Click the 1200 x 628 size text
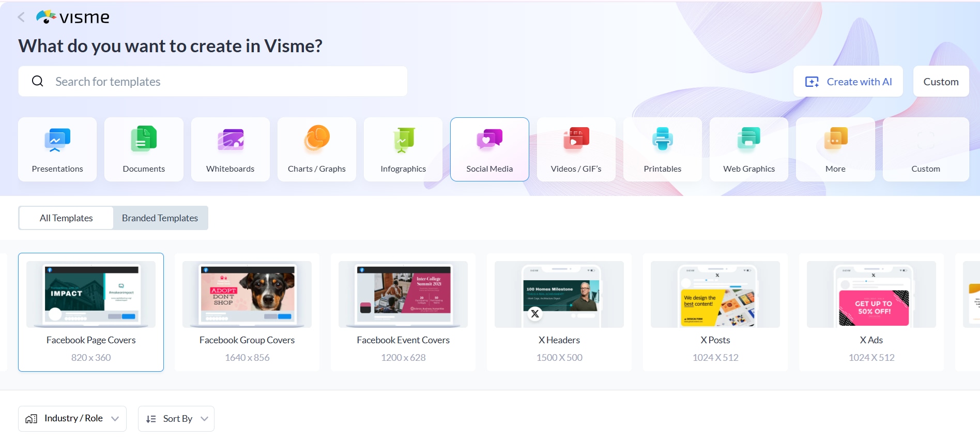This screenshot has width=980, height=442. 403,358
